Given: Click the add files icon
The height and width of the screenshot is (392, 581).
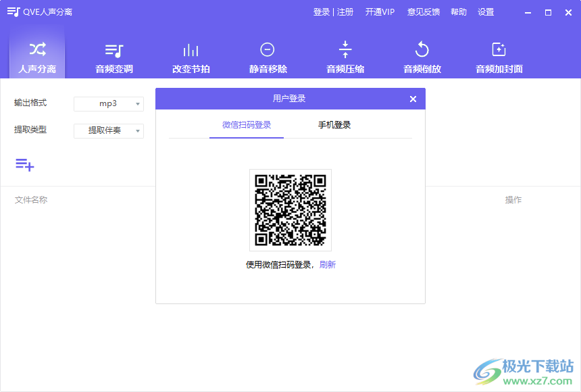Looking at the screenshot, I should pyautogui.click(x=24, y=164).
